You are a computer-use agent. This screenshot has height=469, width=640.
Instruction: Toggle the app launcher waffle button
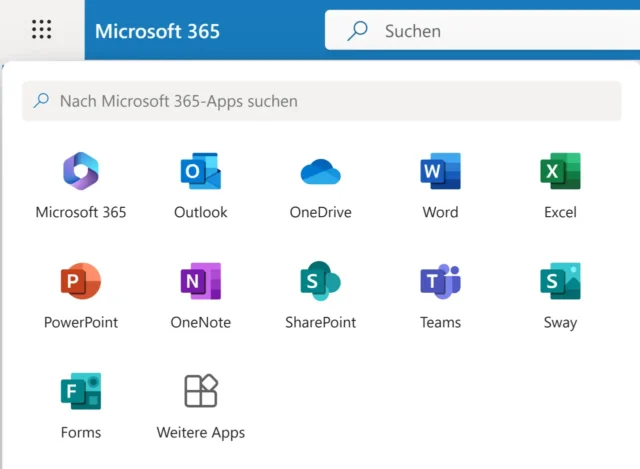(x=41, y=30)
